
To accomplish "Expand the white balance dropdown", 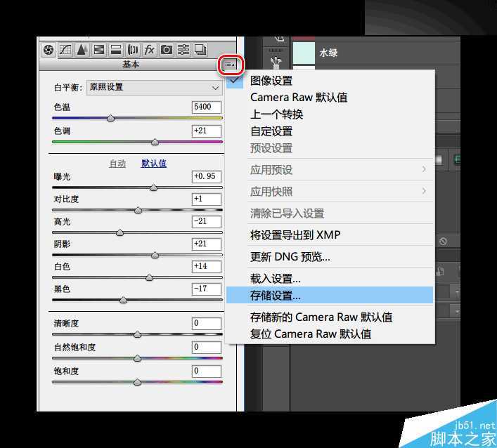I will tap(155, 87).
